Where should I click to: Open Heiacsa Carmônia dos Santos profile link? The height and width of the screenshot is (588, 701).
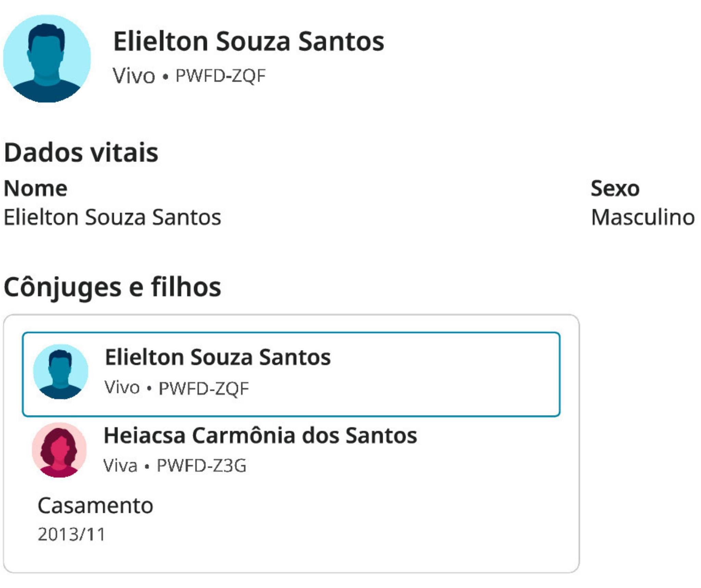260,436
